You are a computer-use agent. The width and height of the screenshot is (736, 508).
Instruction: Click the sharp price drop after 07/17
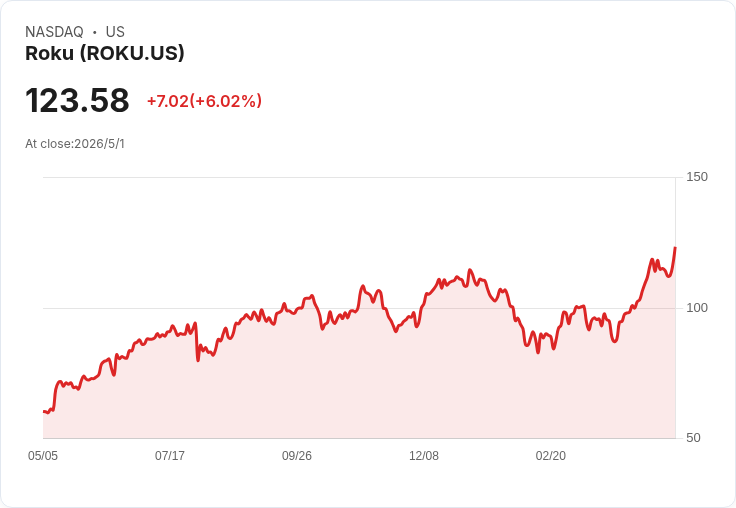[x=197, y=343]
